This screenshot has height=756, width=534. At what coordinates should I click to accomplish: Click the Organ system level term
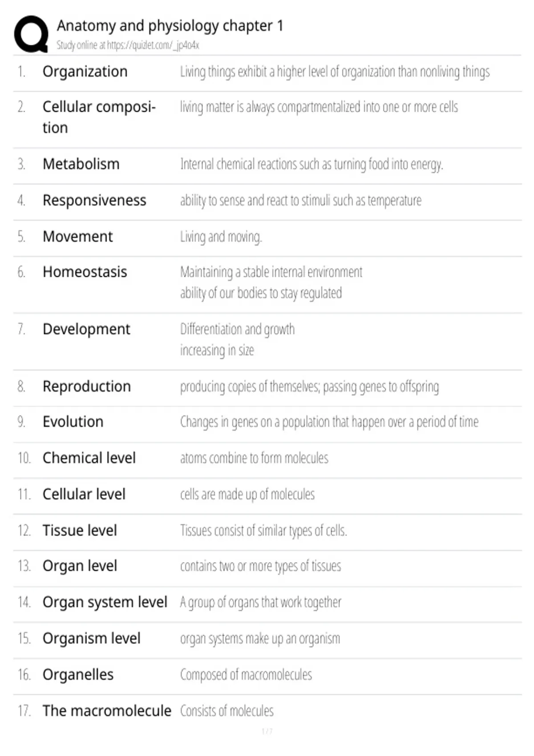(x=105, y=602)
